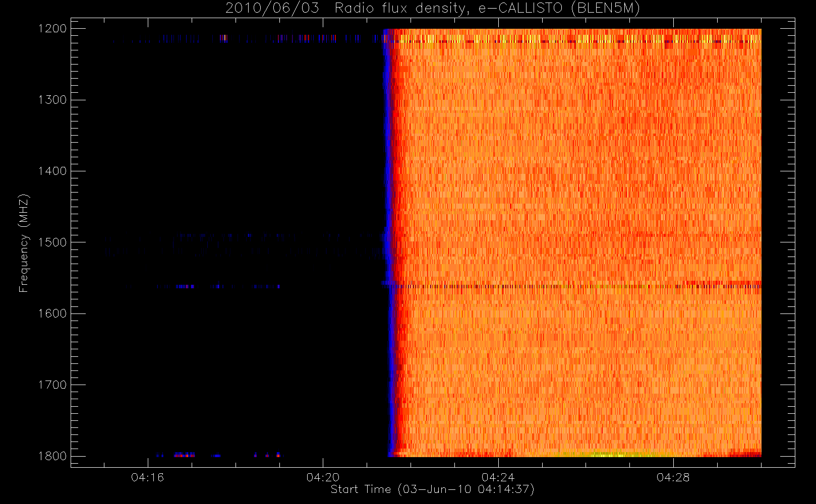816x504 pixels.
Task: Click the "Start Time (03-Jun-10 04:14:37)" label
Action: [x=432, y=489]
